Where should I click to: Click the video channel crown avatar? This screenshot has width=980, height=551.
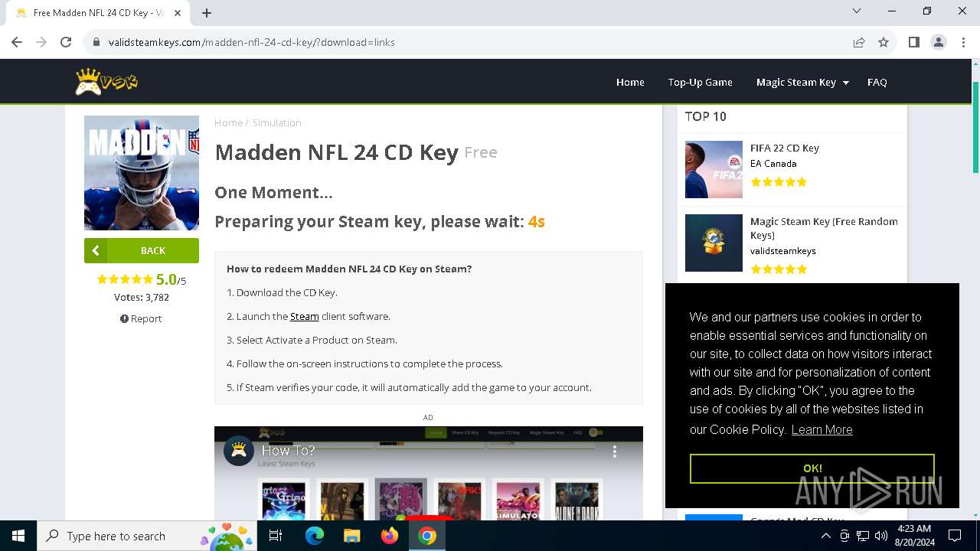[239, 451]
